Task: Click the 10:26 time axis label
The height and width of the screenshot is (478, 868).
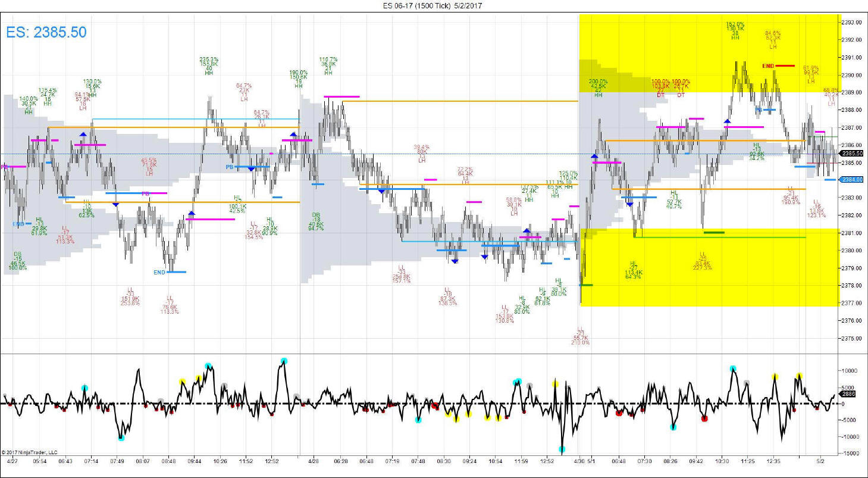Action: tap(220, 461)
